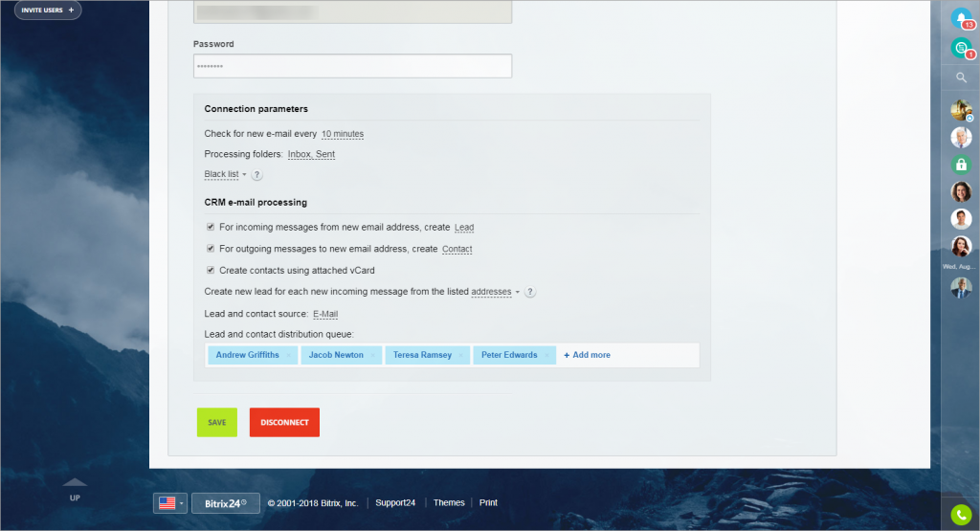
Task: Click the UP arrow to go to top
Action: coord(75,490)
